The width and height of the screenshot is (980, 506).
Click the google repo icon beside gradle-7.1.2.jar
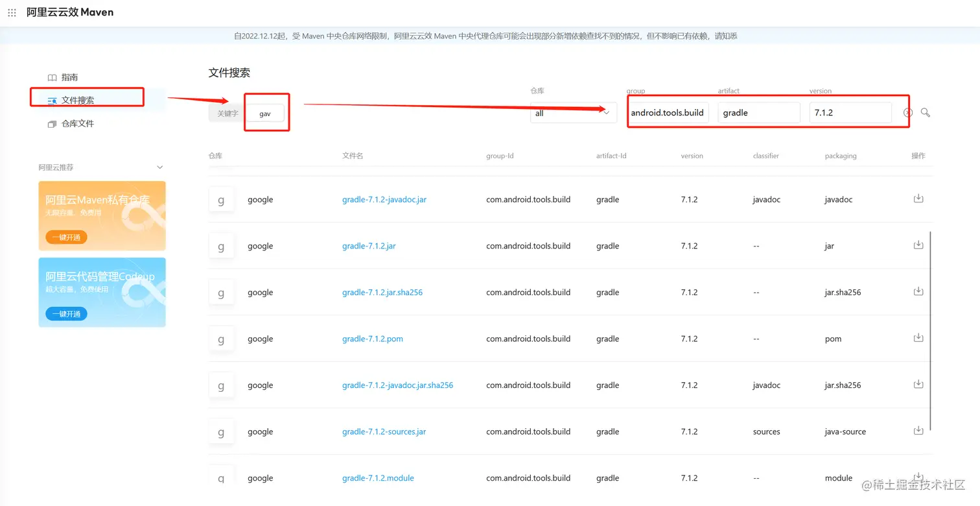pyautogui.click(x=221, y=247)
